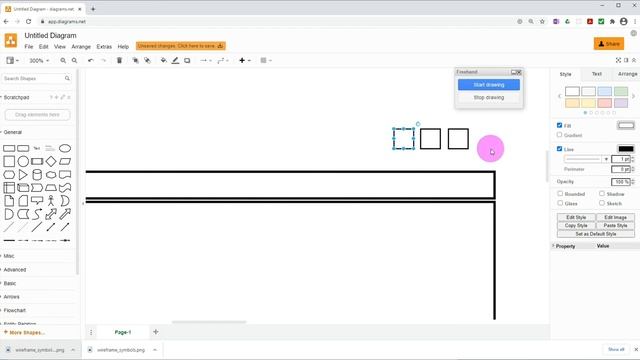Screen dimensions: 640x360
Task: Open the waypoints style dropdown
Action: (x=222, y=60)
